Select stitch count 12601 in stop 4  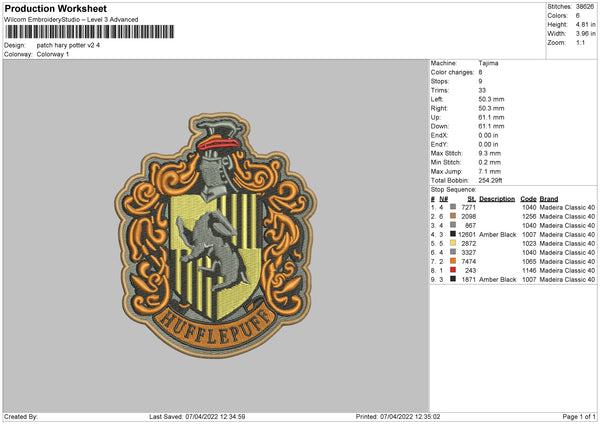click(x=467, y=235)
